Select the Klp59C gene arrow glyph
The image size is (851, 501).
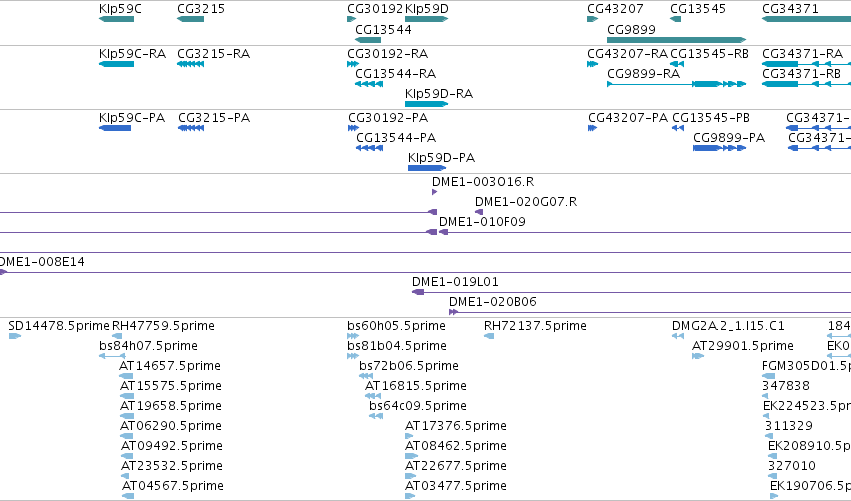(x=116, y=19)
